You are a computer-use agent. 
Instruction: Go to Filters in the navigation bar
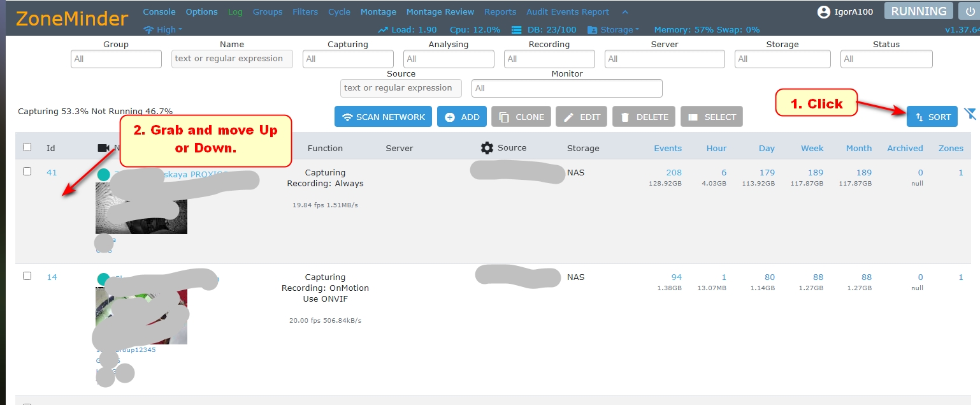(x=305, y=11)
